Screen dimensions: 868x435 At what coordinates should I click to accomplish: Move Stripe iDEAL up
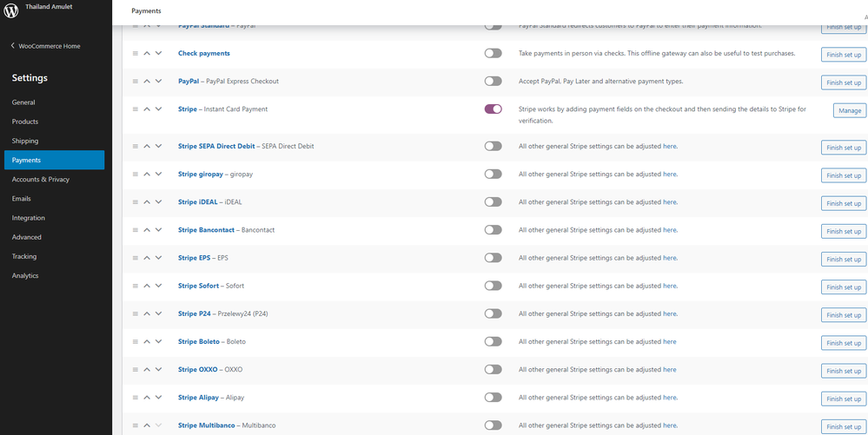147,202
